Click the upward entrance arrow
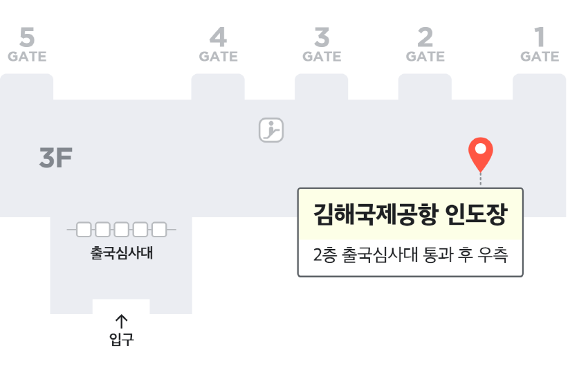The image size is (588, 368). pos(121,322)
